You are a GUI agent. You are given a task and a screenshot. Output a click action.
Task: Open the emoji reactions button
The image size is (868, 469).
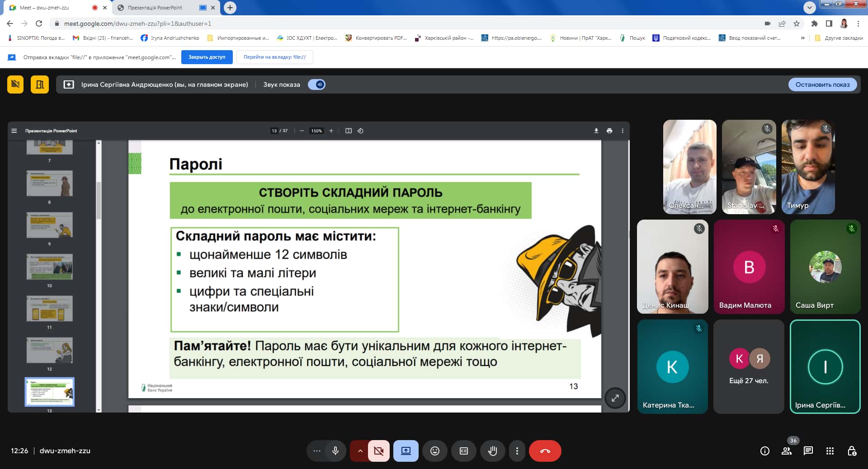tap(434, 451)
